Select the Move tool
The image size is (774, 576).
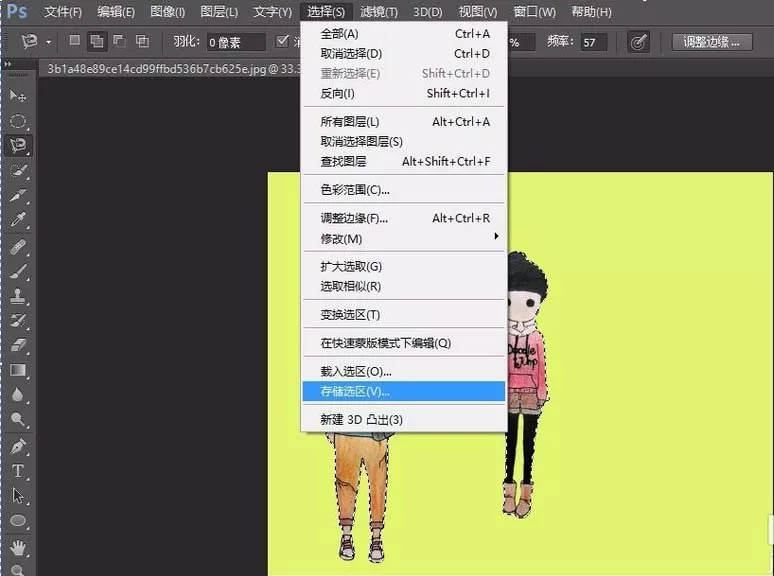point(18,95)
